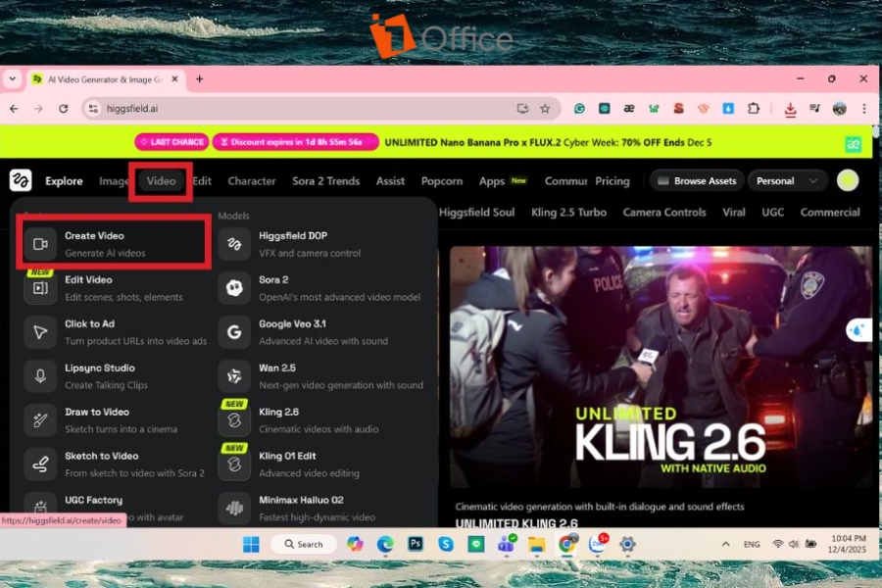The height and width of the screenshot is (588, 882).
Task: Go to the Pricing page
Action: click(612, 180)
